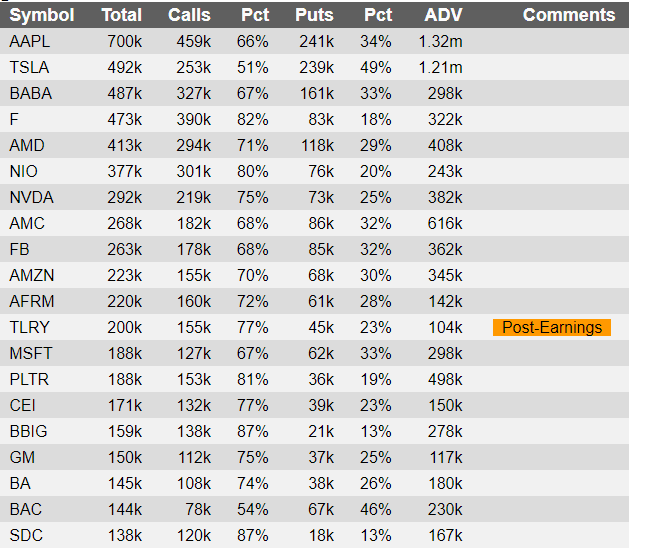
Task: Click AAPL total value 700k
Action: click(x=125, y=41)
